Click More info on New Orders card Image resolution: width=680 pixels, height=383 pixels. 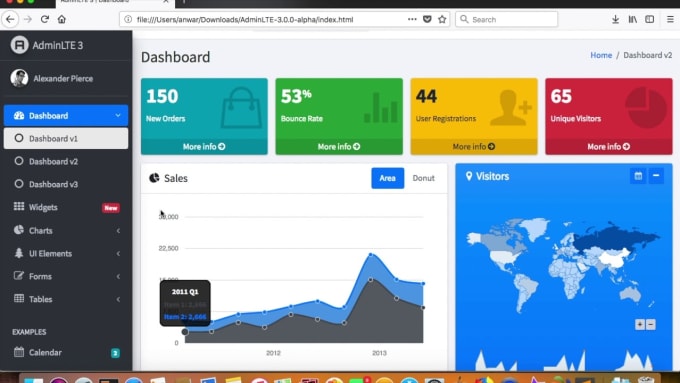[x=204, y=147]
